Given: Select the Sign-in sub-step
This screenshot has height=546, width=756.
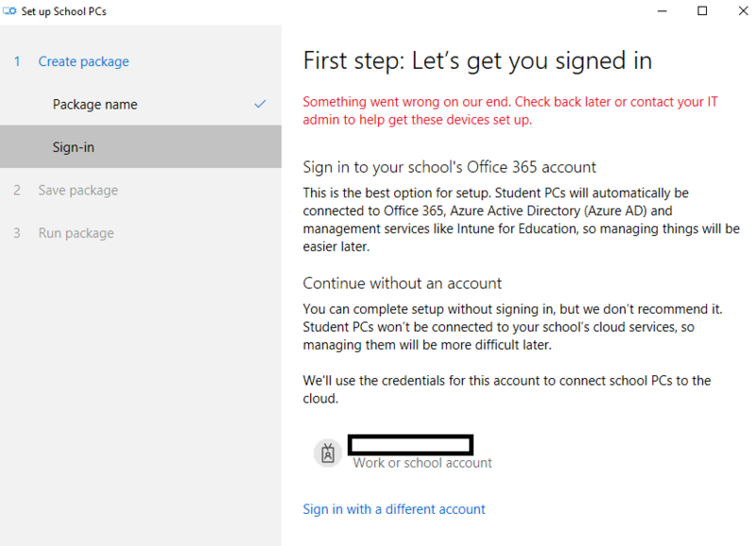Looking at the screenshot, I should click(74, 147).
